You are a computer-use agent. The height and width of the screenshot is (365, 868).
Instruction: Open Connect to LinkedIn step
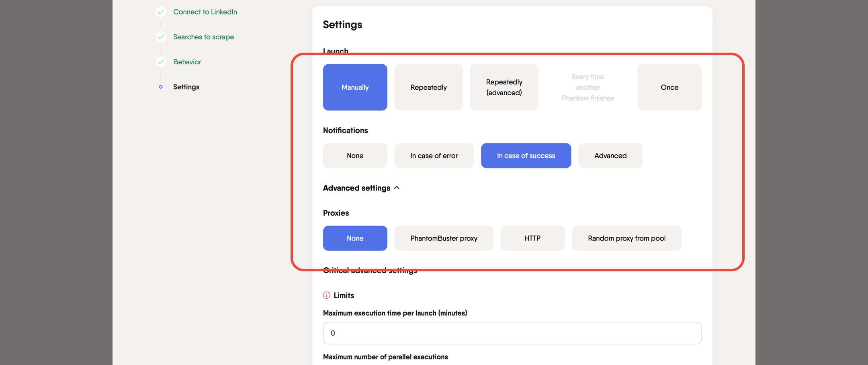[205, 12]
